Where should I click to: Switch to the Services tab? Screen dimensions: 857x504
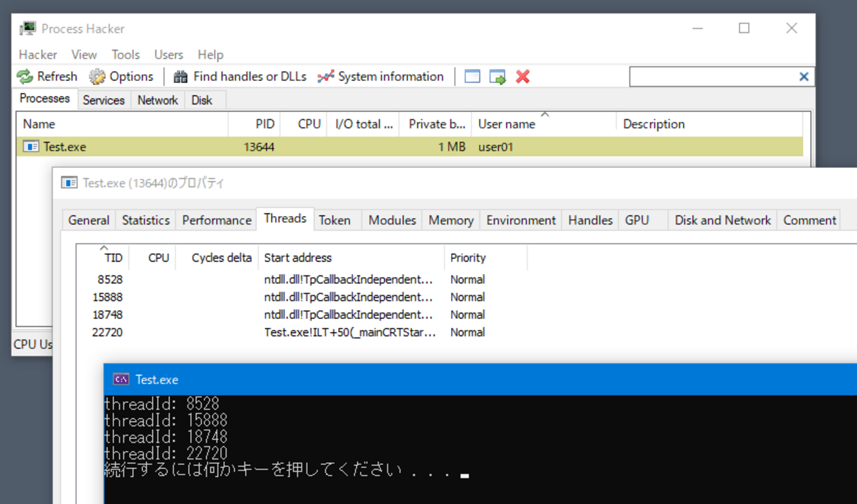(103, 100)
